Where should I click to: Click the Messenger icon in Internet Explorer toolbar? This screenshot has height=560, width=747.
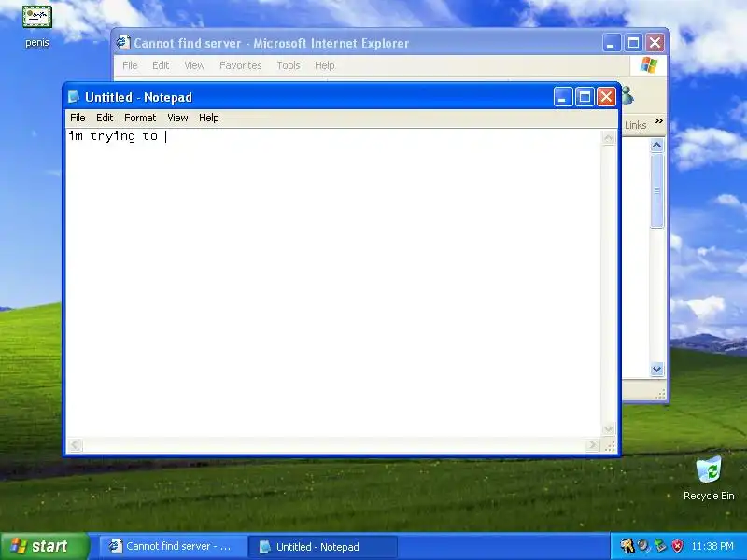pos(627,96)
